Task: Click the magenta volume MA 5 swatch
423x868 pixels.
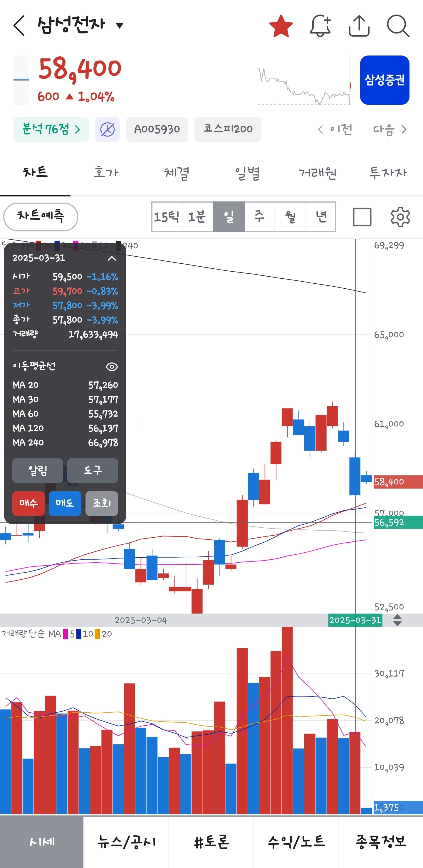Action: click(66, 634)
